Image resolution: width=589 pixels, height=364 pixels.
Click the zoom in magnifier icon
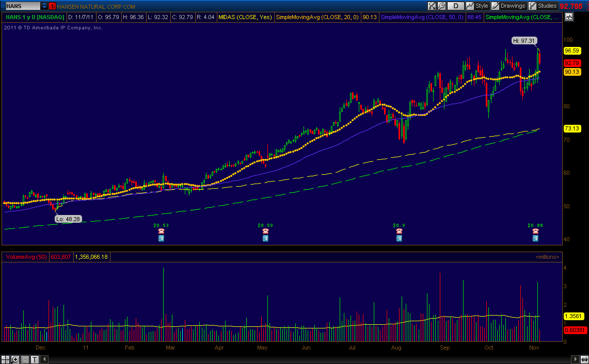coord(15,359)
